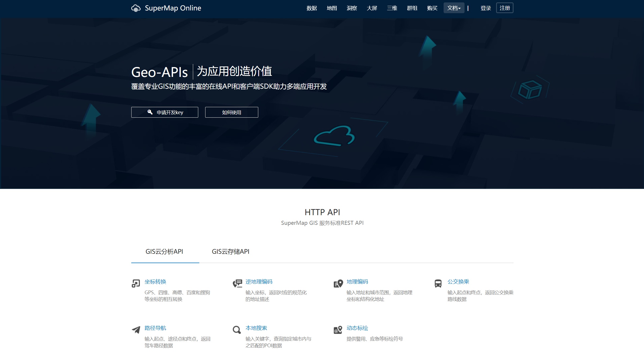This screenshot has width=644, height=362.
Task: Go to 洞察 in the navigation bar
Action: click(x=352, y=8)
